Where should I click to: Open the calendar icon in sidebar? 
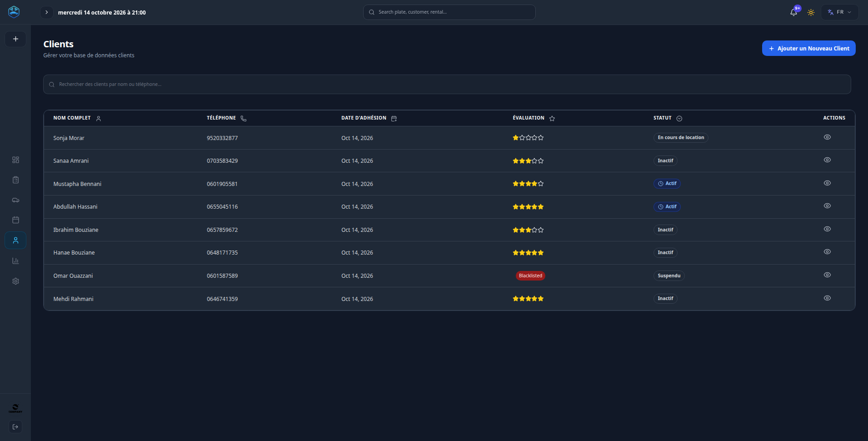coord(15,220)
